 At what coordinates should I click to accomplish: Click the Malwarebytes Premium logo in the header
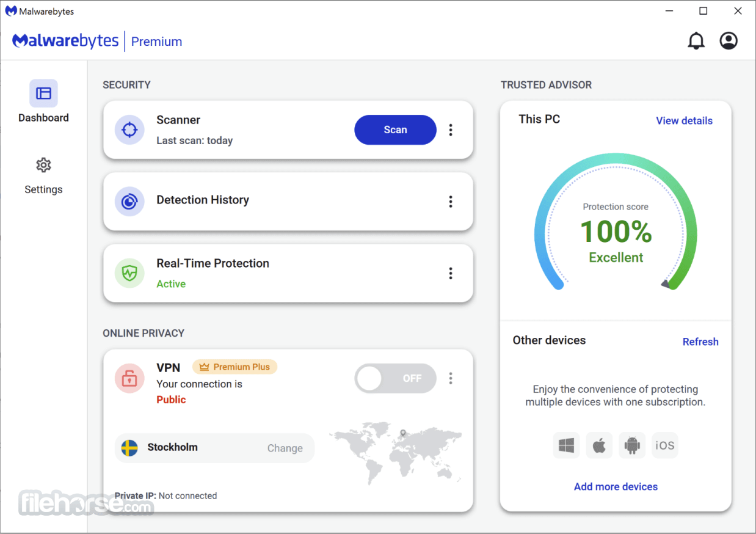coord(97,41)
